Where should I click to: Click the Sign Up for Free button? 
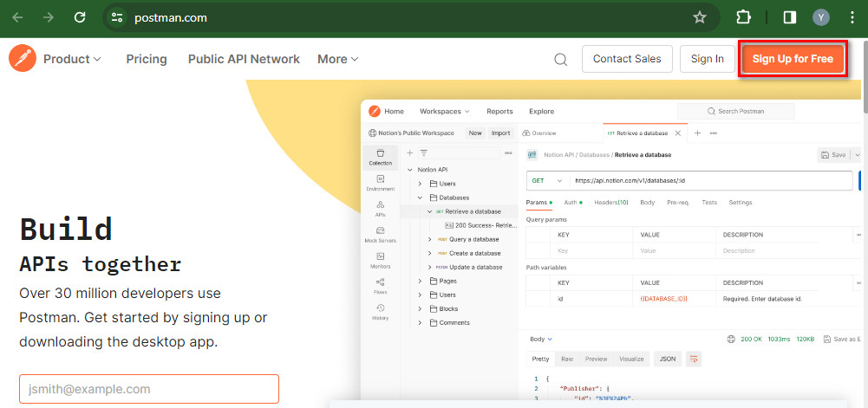point(793,59)
